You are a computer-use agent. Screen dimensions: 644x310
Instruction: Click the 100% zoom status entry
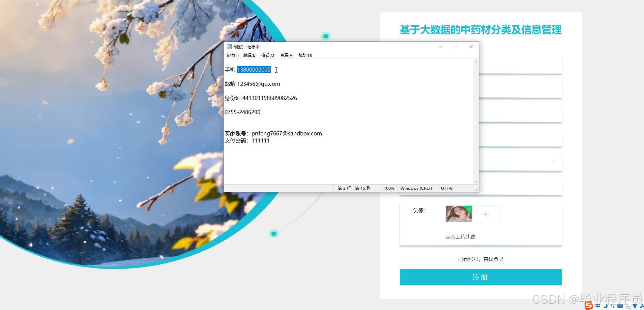[x=389, y=188]
